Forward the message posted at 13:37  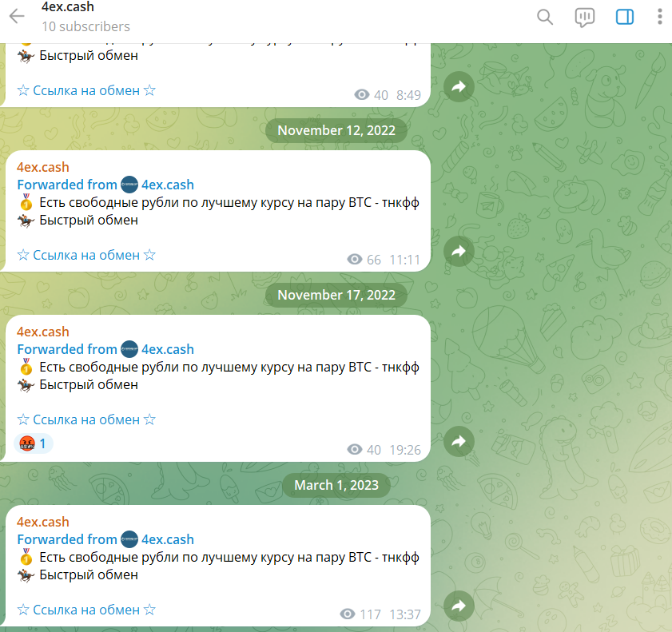[x=459, y=606]
